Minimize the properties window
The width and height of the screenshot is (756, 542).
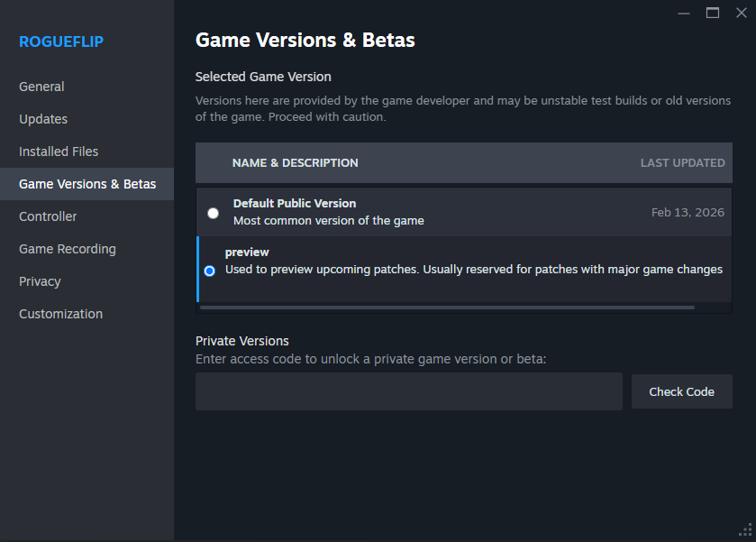(x=685, y=13)
